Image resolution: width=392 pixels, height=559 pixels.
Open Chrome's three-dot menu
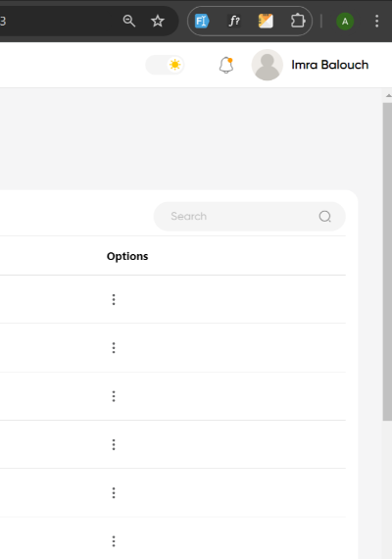(x=376, y=21)
